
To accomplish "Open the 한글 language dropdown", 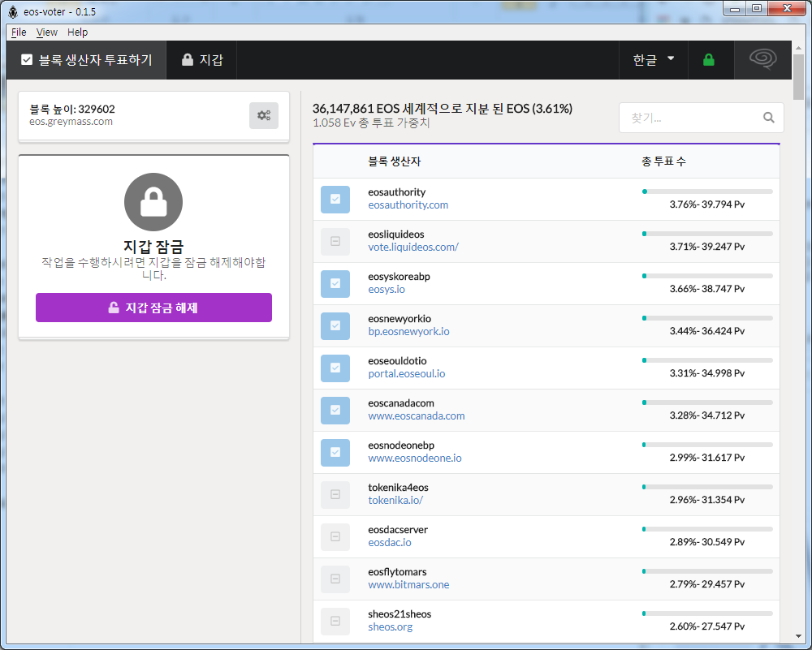I will click(654, 60).
